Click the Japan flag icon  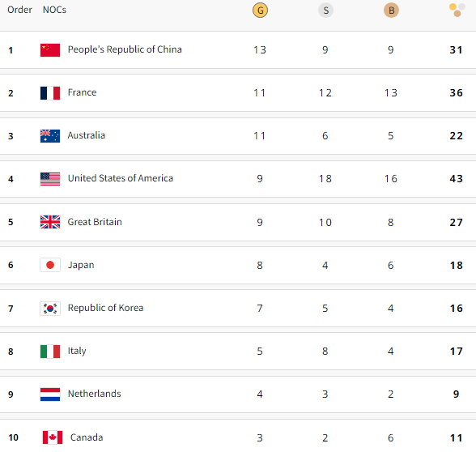pos(50,265)
